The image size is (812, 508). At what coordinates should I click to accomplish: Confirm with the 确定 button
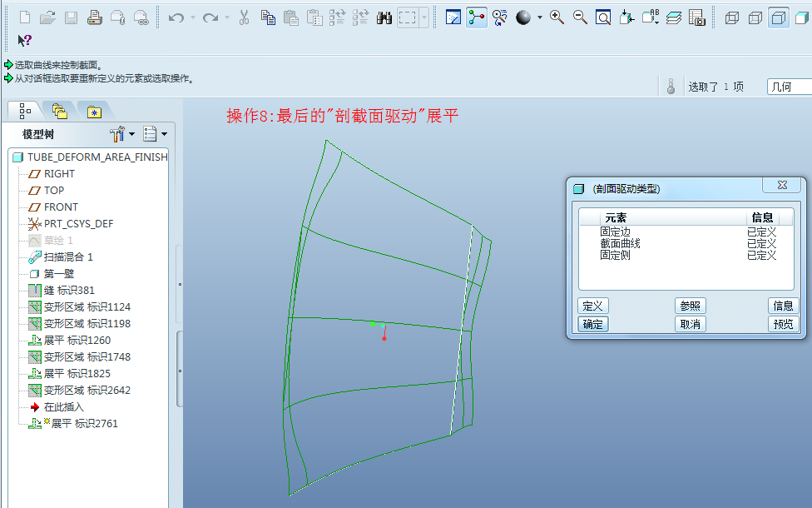pos(592,324)
